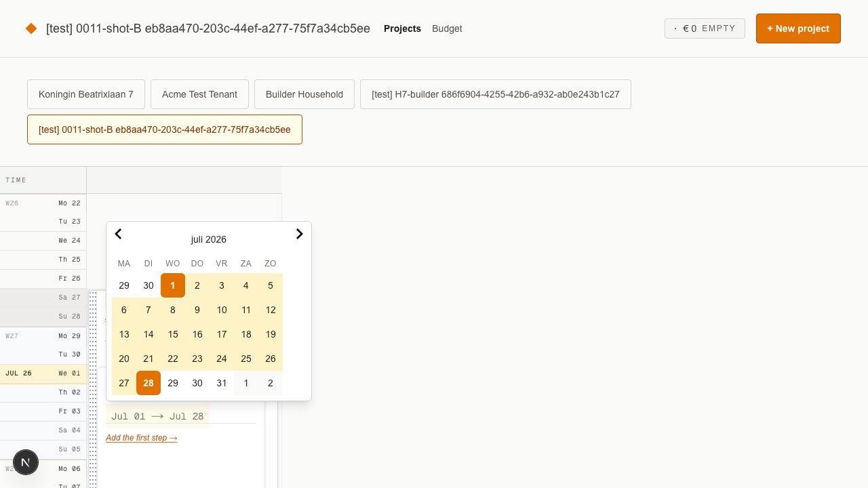Click the JUL 26 month label

[x=18, y=373]
